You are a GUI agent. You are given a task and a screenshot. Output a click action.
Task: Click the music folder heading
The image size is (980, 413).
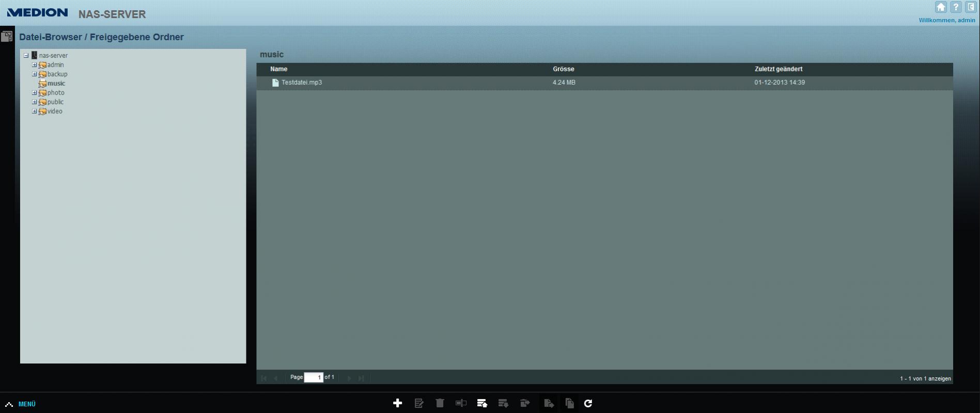272,54
